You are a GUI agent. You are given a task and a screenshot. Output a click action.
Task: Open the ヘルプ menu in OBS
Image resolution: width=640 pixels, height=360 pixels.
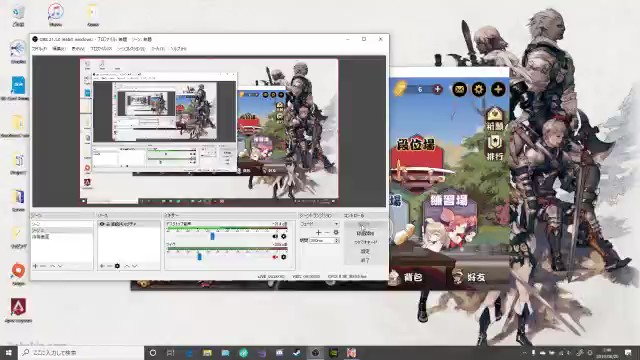coord(178,49)
